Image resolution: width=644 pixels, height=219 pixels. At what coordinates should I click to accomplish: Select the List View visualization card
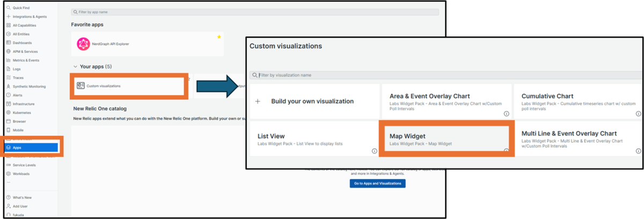pos(314,139)
